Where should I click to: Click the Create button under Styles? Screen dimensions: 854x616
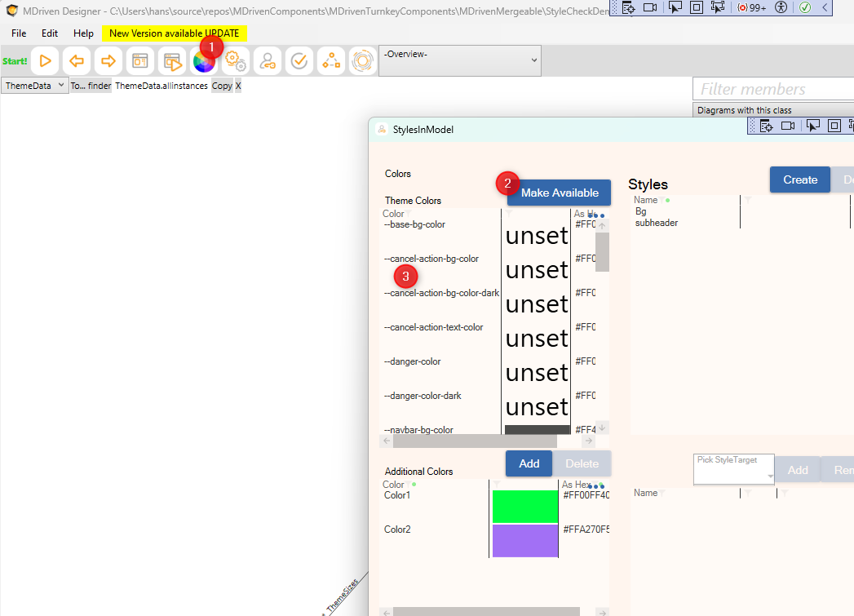click(799, 179)
